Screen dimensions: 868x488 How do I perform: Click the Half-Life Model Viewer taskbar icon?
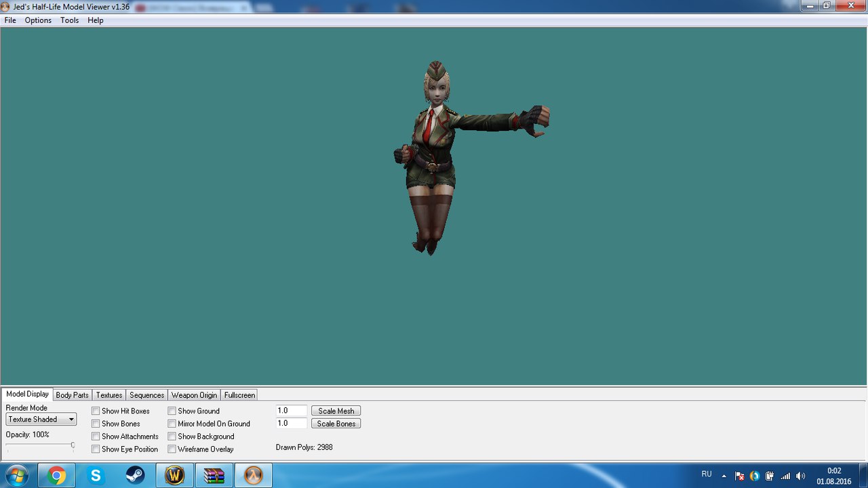click(253, 476)
